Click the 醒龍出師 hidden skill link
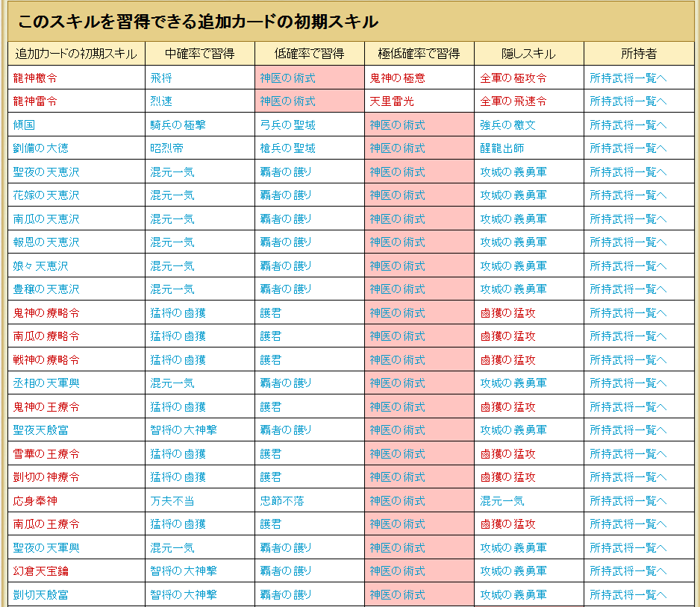Image resolution: width=700 pixels, height=607 pixels. point(501,148)
